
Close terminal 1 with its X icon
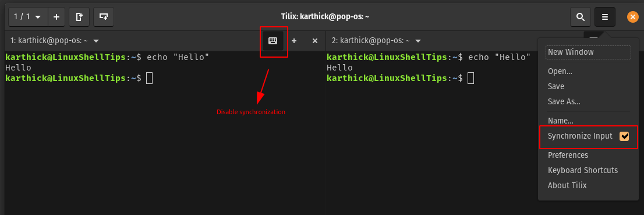pos(315,41)
